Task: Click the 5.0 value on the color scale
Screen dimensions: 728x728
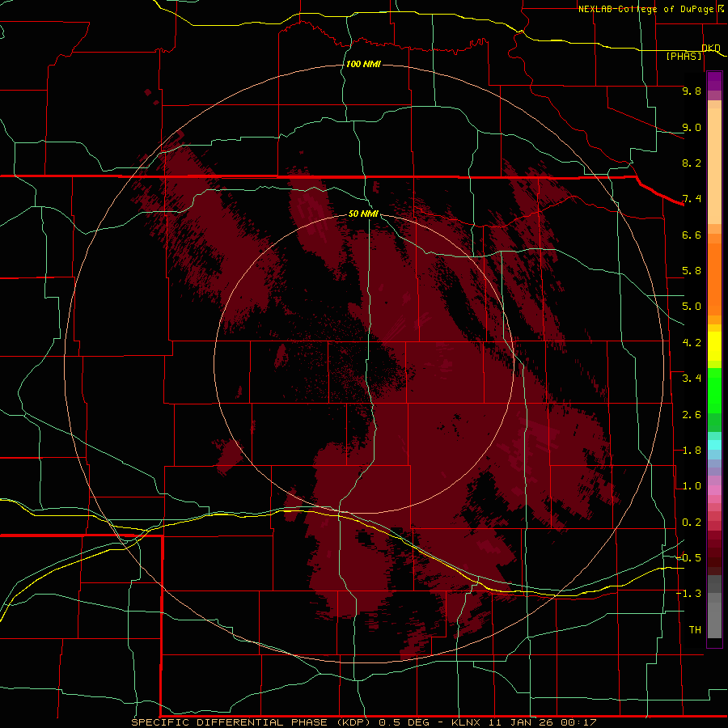Action: tap(692, 307)
